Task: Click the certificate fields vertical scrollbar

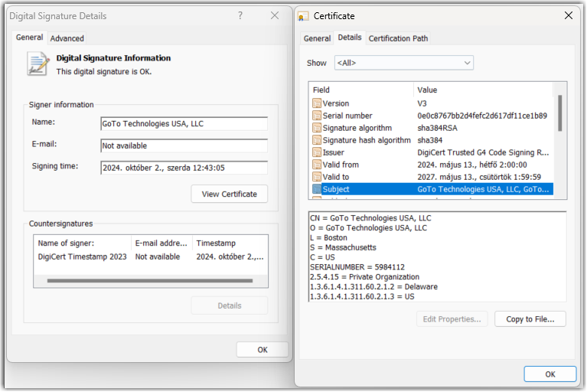Action: [560, 113]
